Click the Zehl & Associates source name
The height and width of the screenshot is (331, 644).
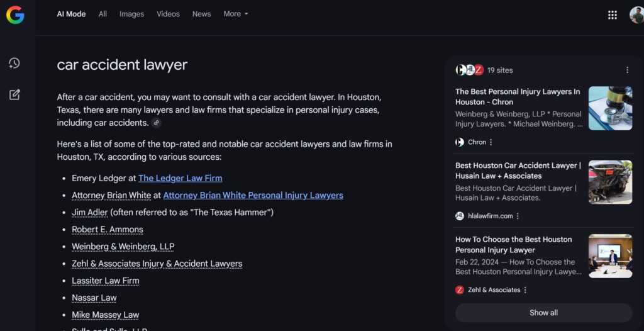click(x=494, y=290)
